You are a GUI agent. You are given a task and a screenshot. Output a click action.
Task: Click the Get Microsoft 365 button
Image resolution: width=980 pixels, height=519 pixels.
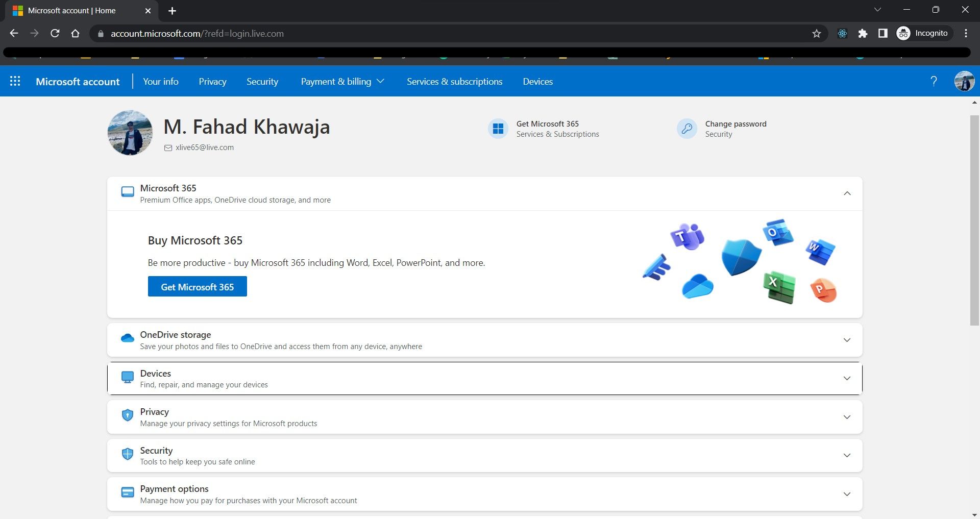pos(197,286)
